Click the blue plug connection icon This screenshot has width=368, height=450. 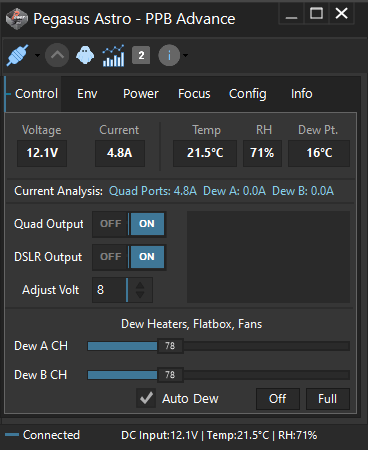tap(18, 55)
